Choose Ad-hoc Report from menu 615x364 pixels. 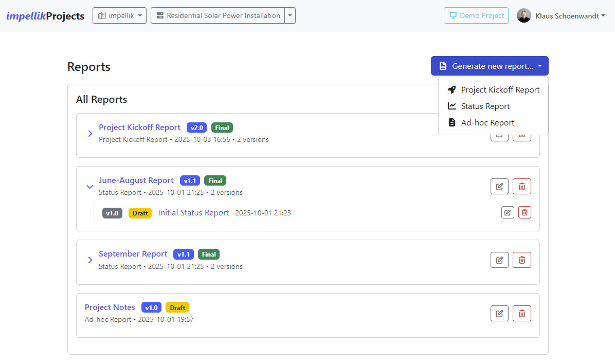pyautogui.click(x=494, y=123)
